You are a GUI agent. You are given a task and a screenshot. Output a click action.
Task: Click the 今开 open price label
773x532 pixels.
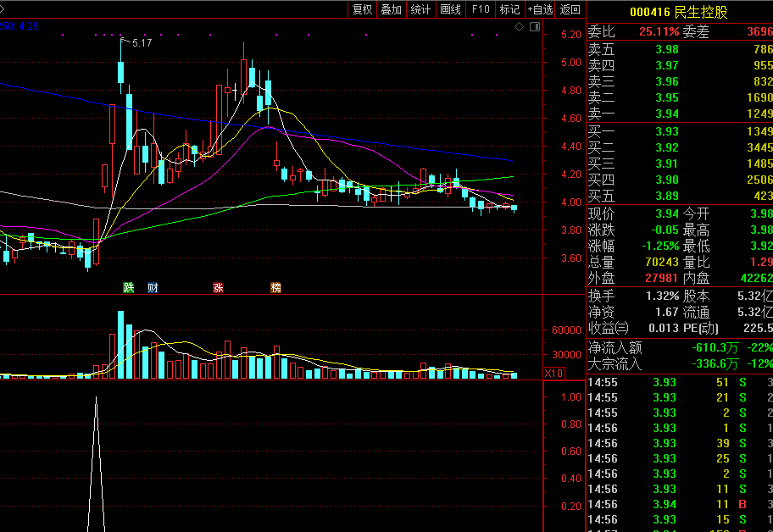(696, 213)
